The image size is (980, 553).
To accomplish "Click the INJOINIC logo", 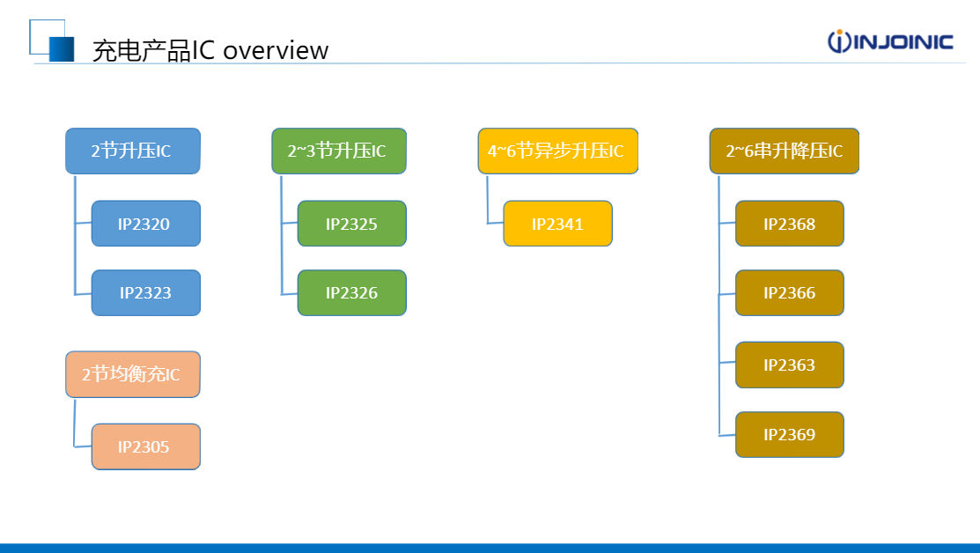I will point(890,41).
